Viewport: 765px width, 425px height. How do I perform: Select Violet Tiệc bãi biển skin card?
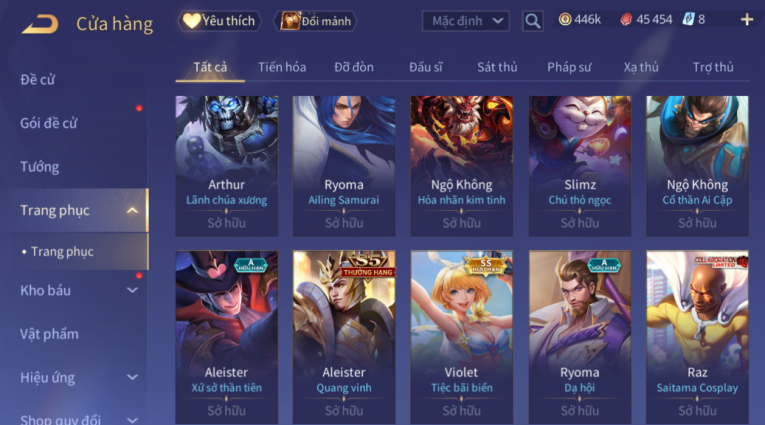pyautogui.click(x=462, y=337)
